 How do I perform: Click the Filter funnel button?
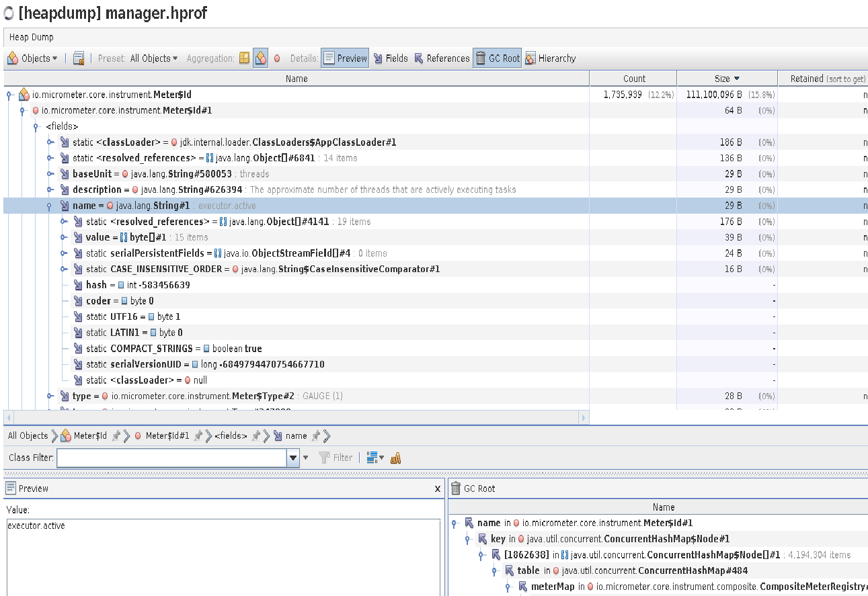click(x=336, y=458)
